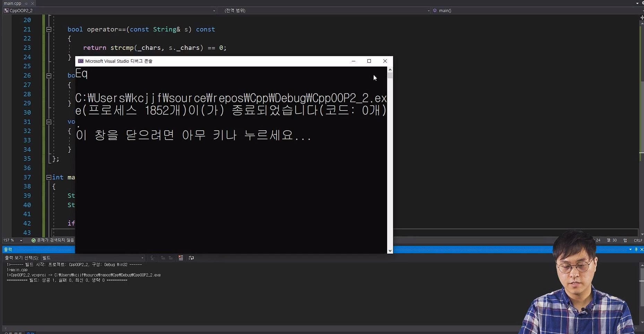Minimize the debug console window
The image size is (644, 334).
[354, 61]
